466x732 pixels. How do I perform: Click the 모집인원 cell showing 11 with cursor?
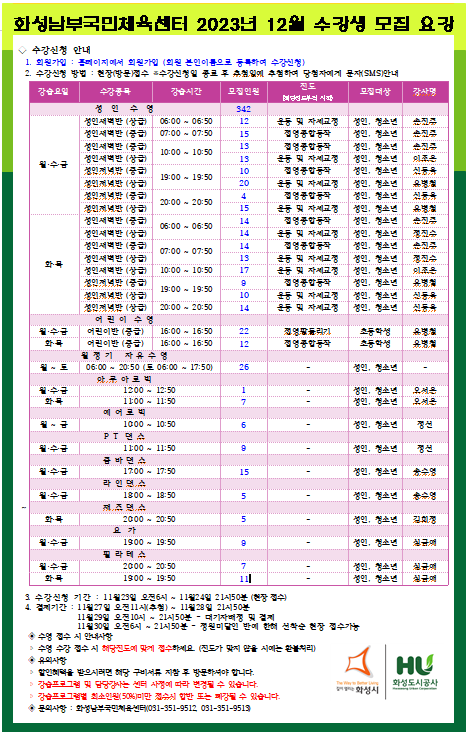point(244,579)
